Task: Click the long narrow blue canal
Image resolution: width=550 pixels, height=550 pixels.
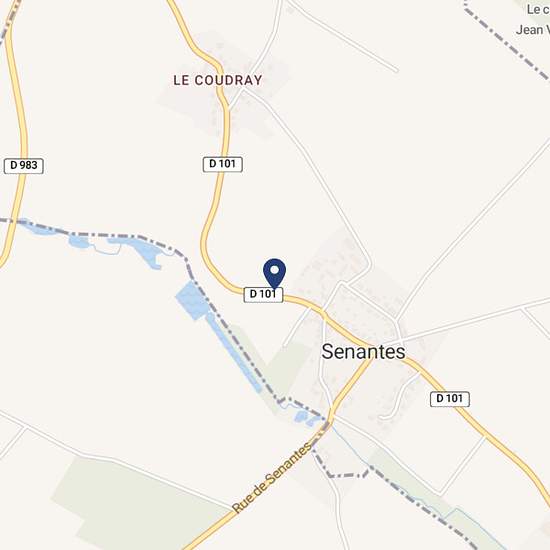Action: (x=234, y=353)
